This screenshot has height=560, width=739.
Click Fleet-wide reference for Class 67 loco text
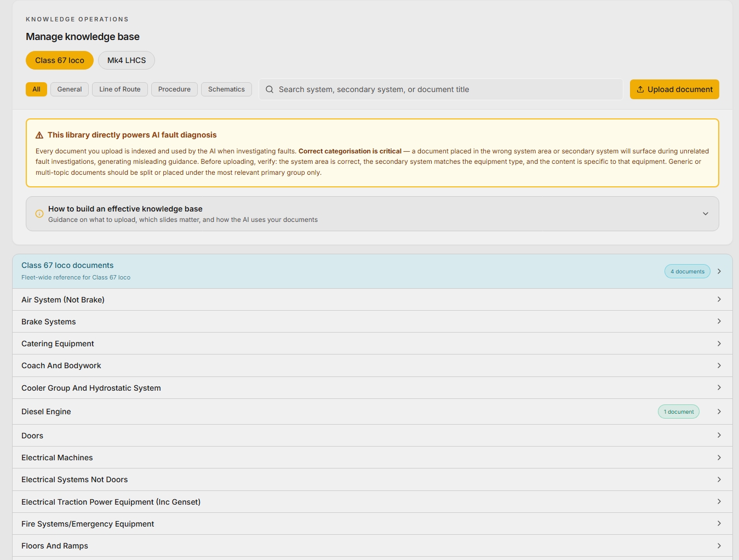click(76, 277)
